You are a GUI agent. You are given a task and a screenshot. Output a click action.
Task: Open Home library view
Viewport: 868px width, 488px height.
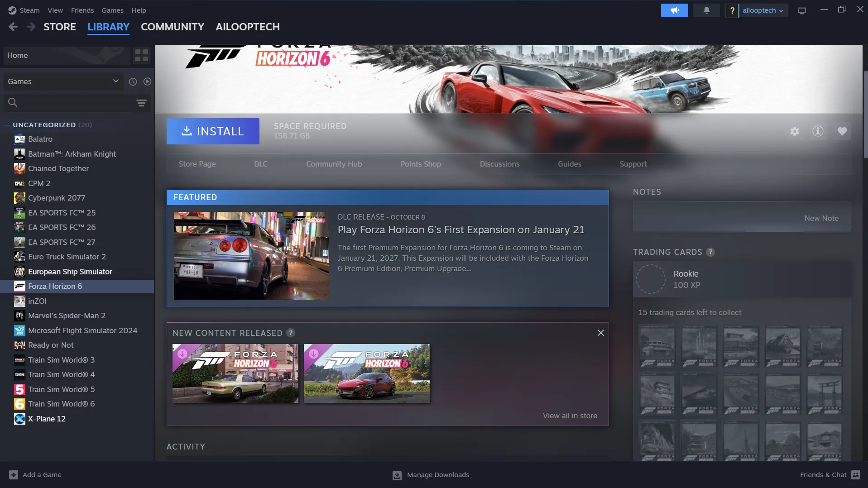(x=67, y=56)
